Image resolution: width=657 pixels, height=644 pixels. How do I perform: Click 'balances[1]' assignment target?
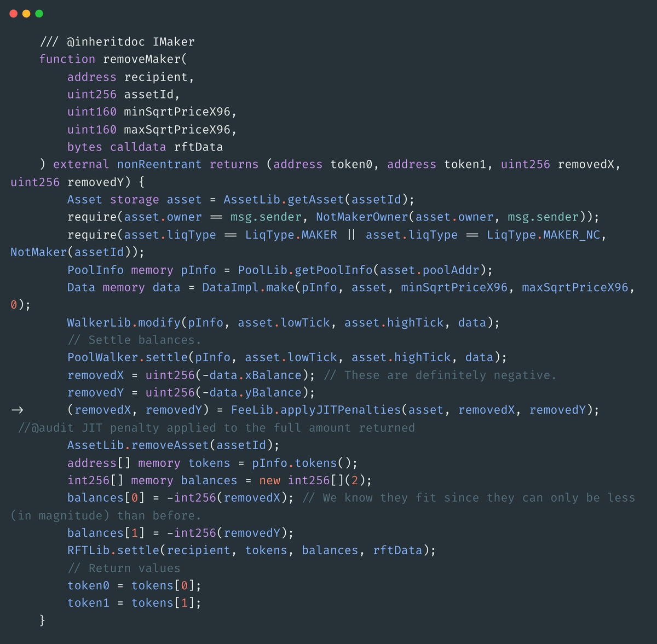pyautogui.click(x=106, y=533)
